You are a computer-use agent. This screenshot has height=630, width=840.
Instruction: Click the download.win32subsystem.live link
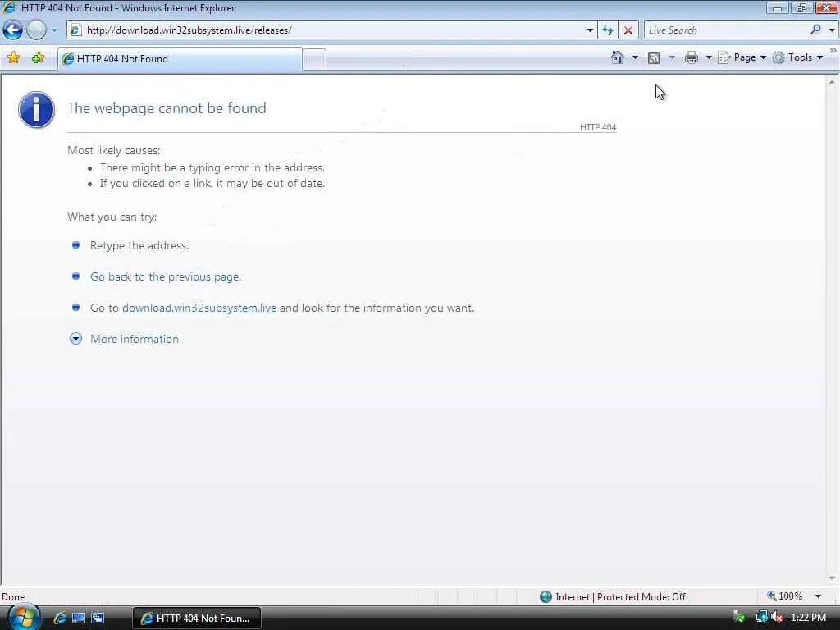click(199, 308)
